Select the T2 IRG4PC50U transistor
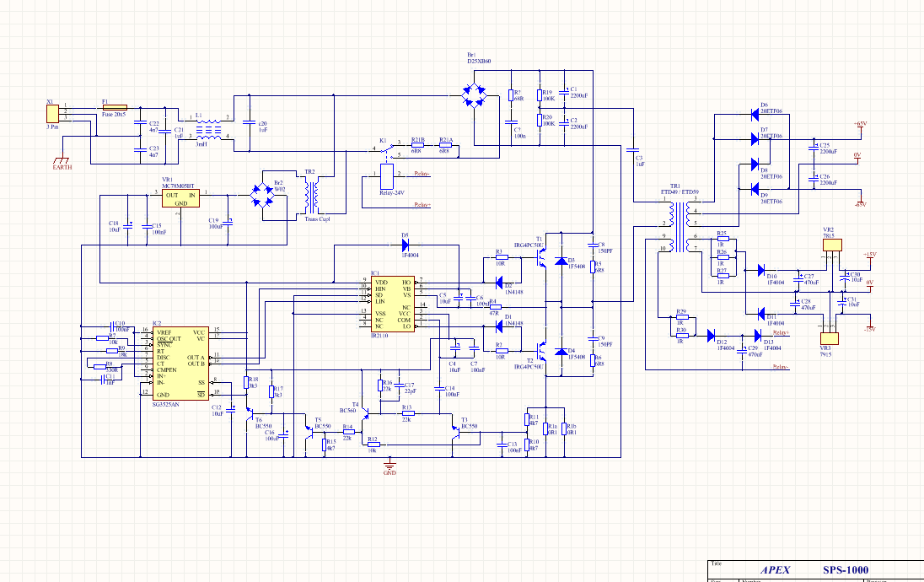Image resolution: width=924 pixels, height=582 pixels. tap(541, 351)
